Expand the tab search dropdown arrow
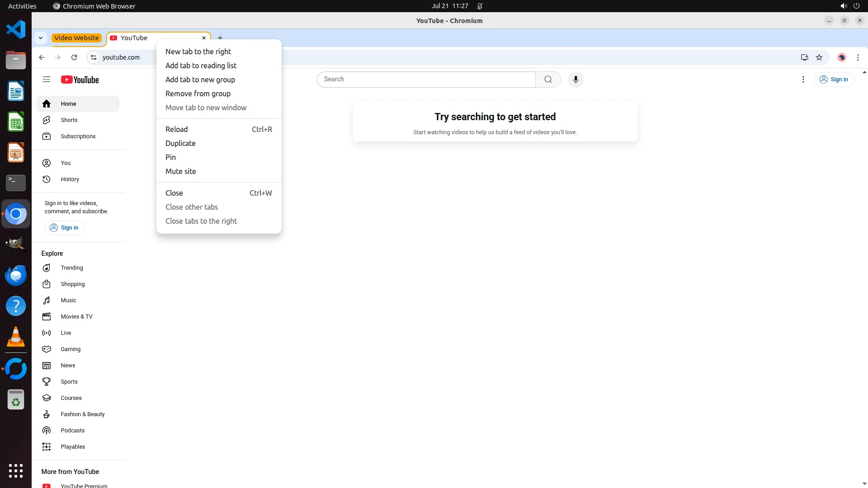The image size is (868, 488). click(41, 38)
